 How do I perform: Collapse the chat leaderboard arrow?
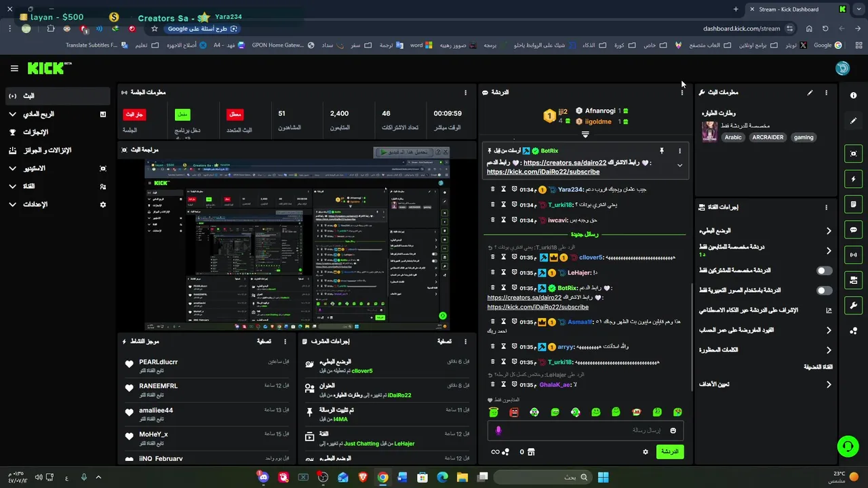[x=585, y=134]
